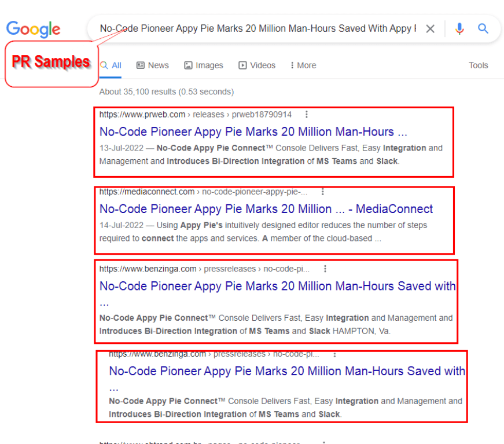Open the prweb result titled No-Code Pioneer
The height and width of the screenshot is (444, 504).
pos(253,131)
